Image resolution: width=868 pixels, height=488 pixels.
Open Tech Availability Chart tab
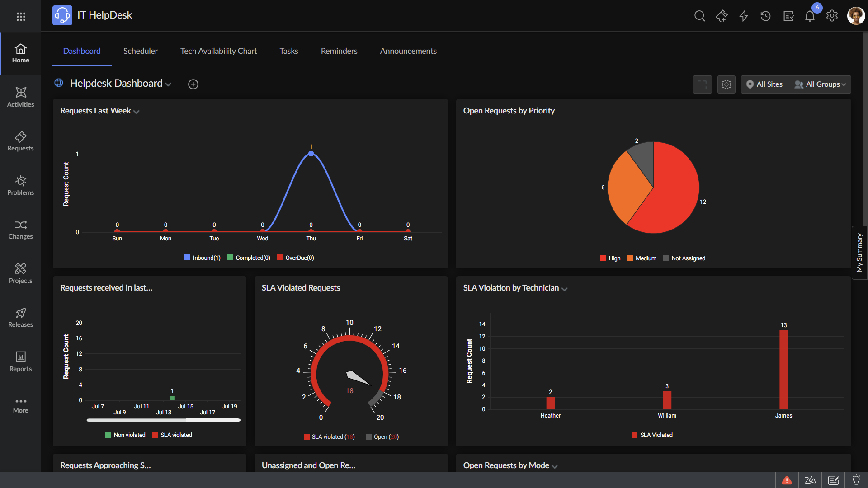pos(218,51)
